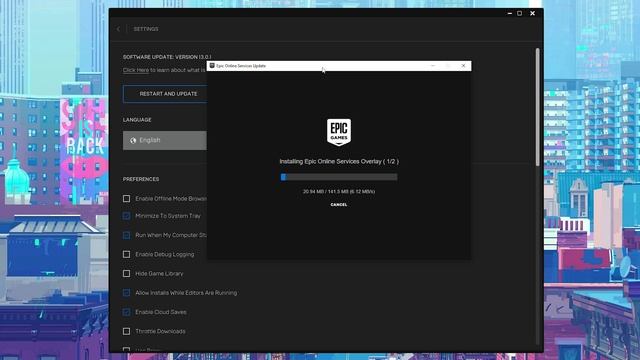Maximize the Epic Games Launcher window
The image size is (640, 360).
click(520, 13)
